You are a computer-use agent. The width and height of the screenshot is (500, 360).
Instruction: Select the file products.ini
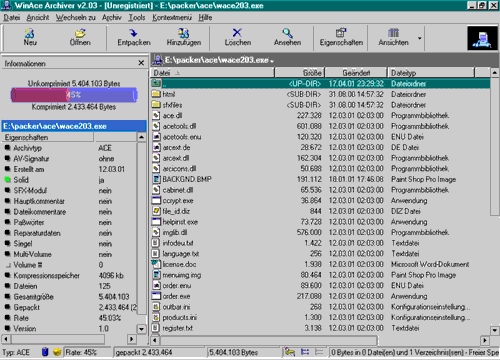pyautogui.click(x=180, y=317)
